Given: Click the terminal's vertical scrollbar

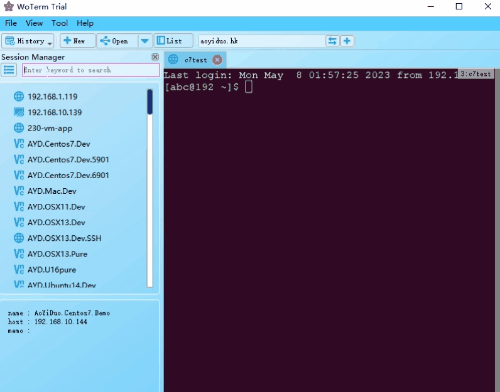Looking at the screenshot, I should tap(497, 230).
